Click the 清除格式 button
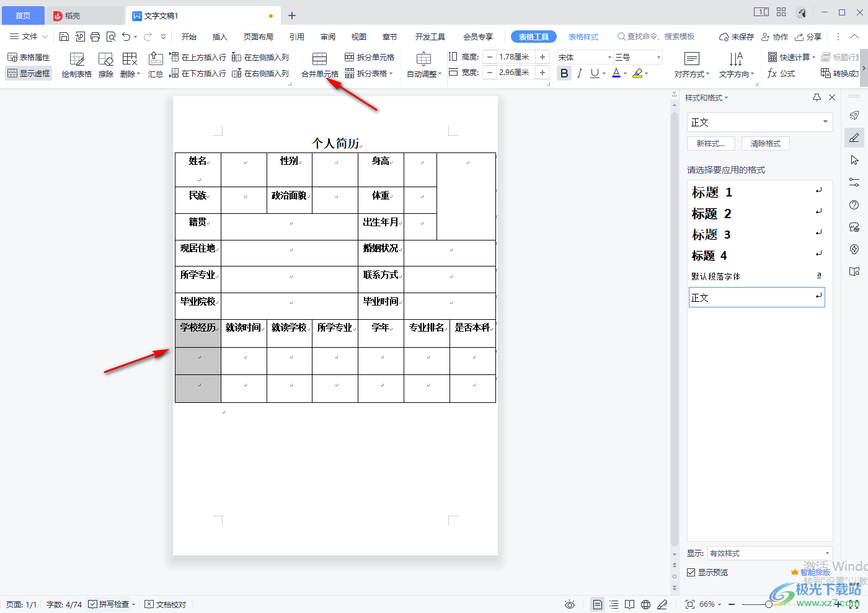Image resolution: width=868 pixels, height=613 pixels. (766, 143)
